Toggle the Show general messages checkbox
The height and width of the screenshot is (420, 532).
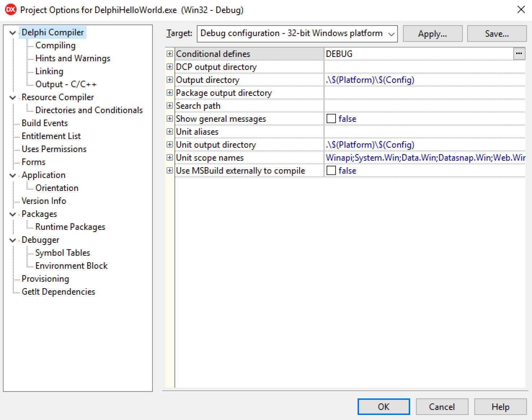331,119
